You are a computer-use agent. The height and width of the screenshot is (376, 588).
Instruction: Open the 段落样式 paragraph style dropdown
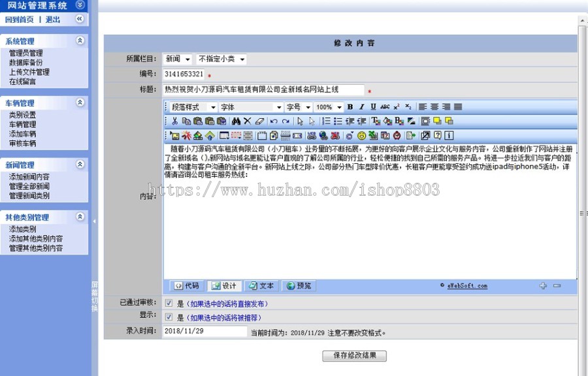[x=193, y=107]
